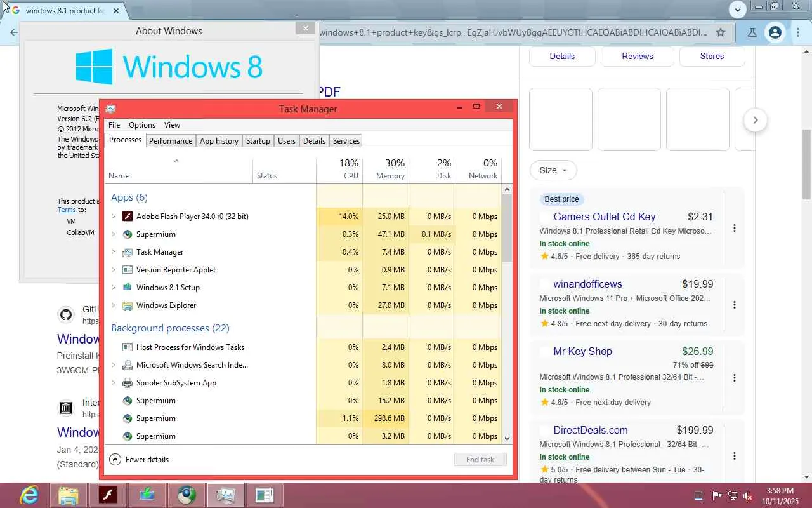The image size is (812, 508).
Task: Click the Microsoft Windows Search Indexer icon
Action: pyautogui.click(x=127, y=365)
